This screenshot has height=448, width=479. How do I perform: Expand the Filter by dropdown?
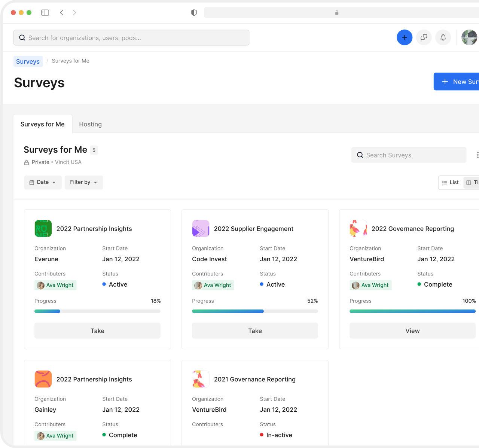[83, 182]
